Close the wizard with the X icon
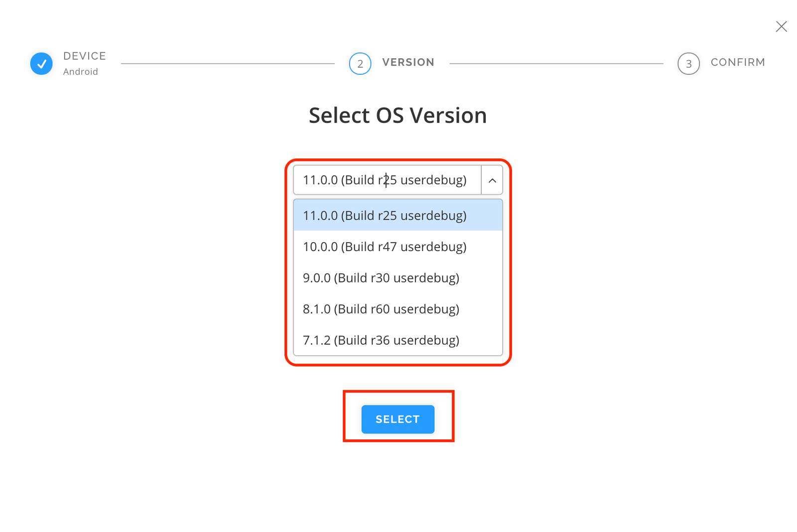 tap(781, 26)
